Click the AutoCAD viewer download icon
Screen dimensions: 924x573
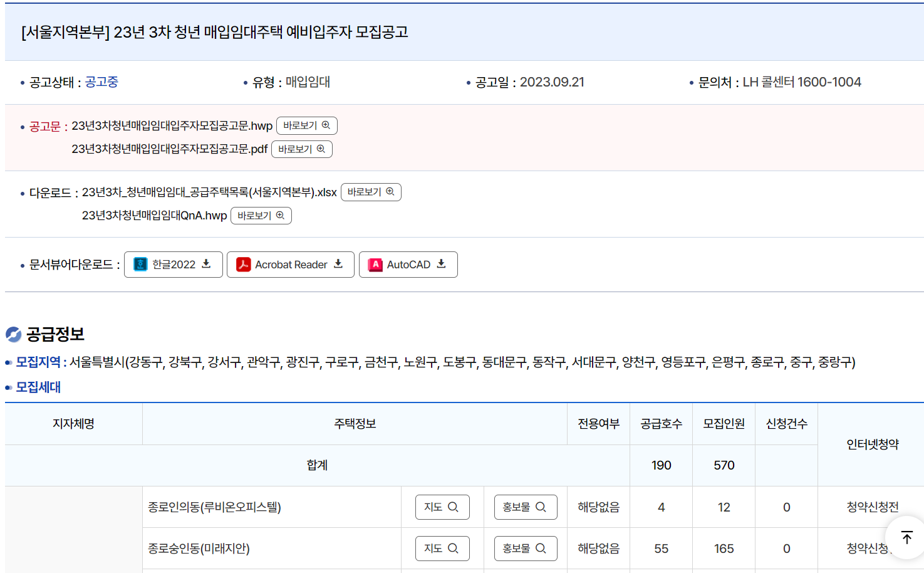442,264
